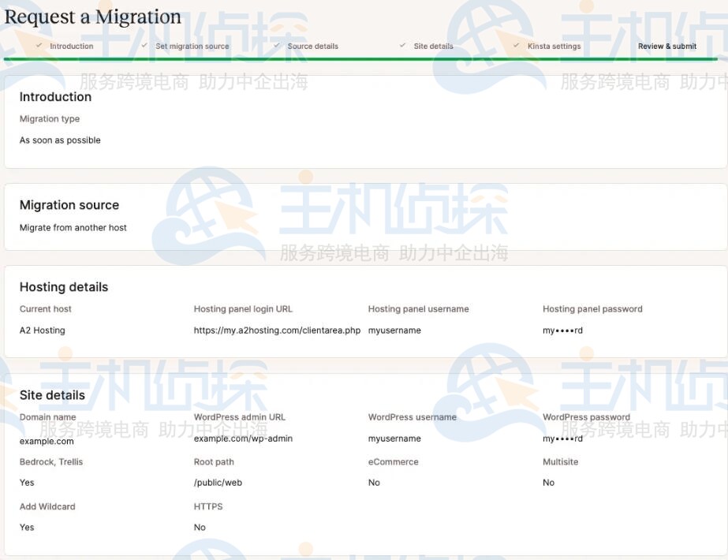Viewport: 728px width, 560px height.
Task: Select the Review & submit step
Action: coord(666,47)
